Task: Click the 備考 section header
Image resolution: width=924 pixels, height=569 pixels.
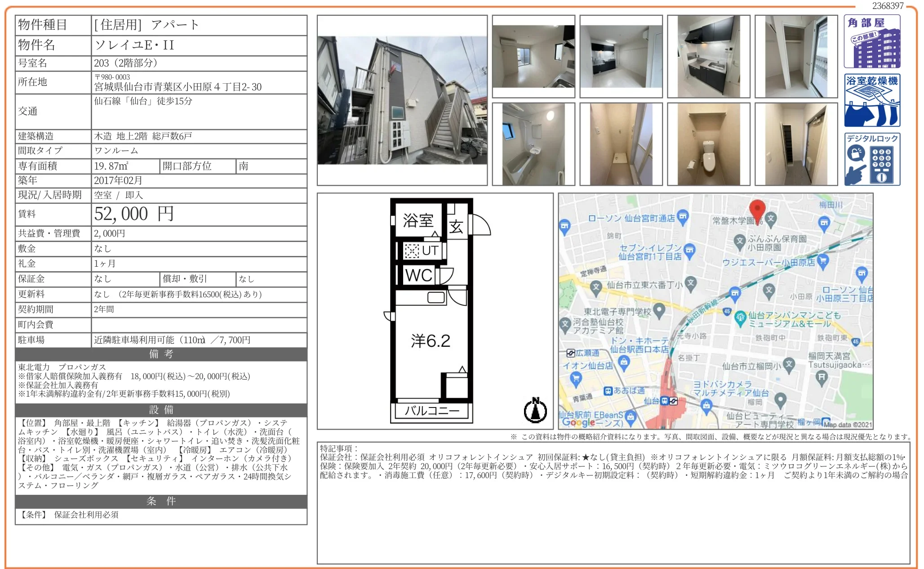Action: tap(161, 354)
